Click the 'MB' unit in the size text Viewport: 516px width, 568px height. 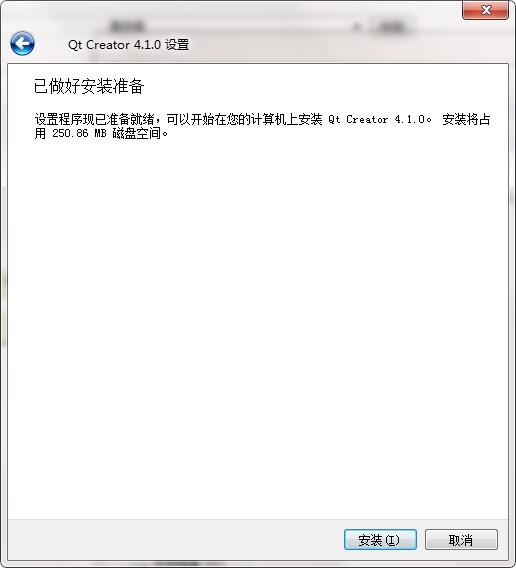100,133
